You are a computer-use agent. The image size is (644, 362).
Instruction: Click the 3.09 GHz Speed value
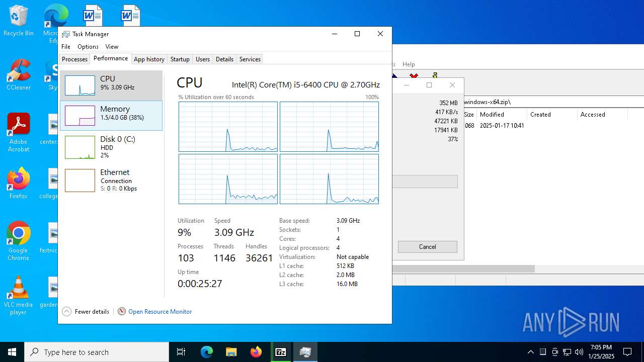click(234, 232)
